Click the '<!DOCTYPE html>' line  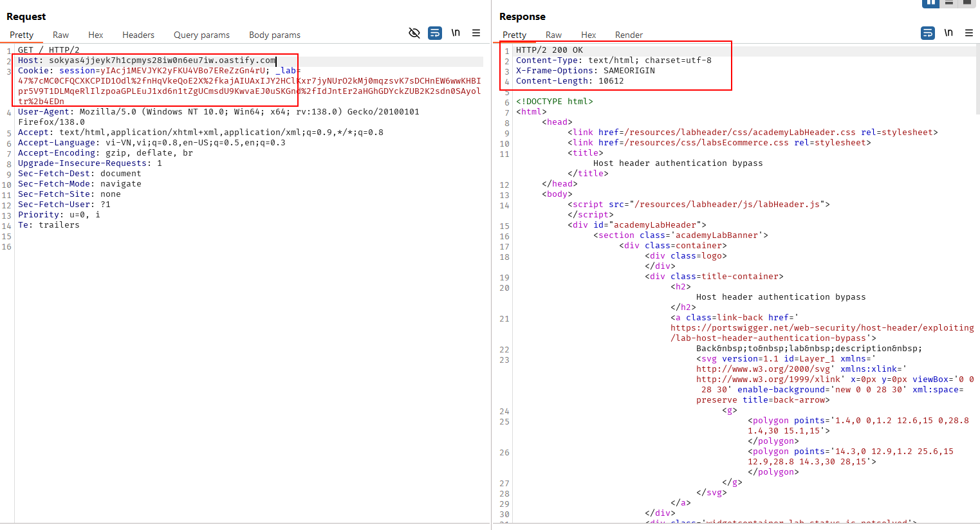click(x=555, y=102)
